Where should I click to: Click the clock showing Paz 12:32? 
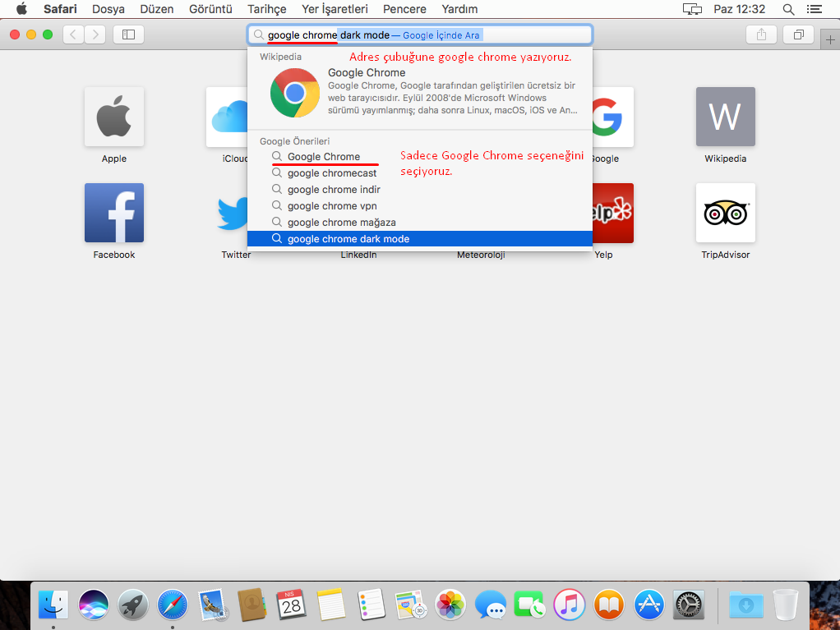click(x=739, y=9)
